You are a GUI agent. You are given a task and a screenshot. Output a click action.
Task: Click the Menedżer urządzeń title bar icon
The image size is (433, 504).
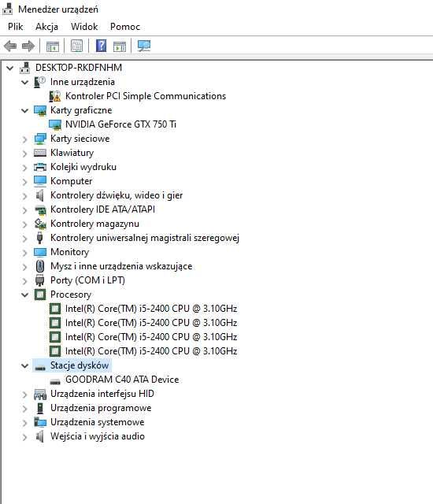click(8, 9)
